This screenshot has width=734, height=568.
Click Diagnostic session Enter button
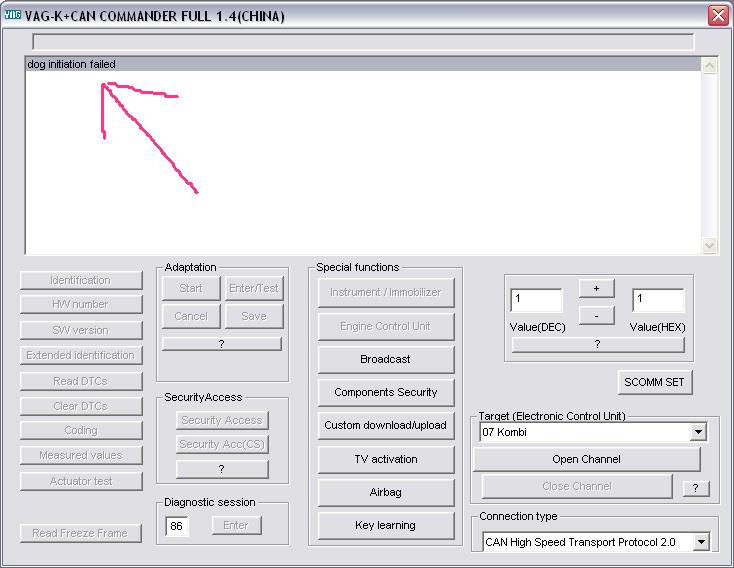236,525
